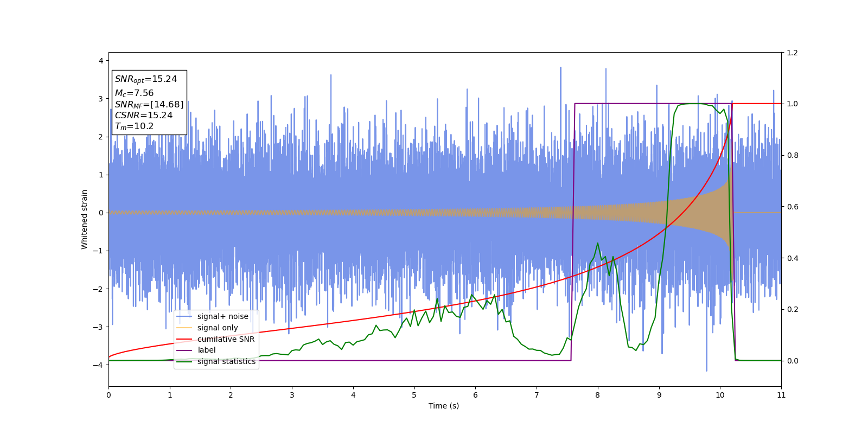This screenshot has height=434, width=868.
Task: Click the CSNR=15.24 annotation text
Action: coord(144,115)
